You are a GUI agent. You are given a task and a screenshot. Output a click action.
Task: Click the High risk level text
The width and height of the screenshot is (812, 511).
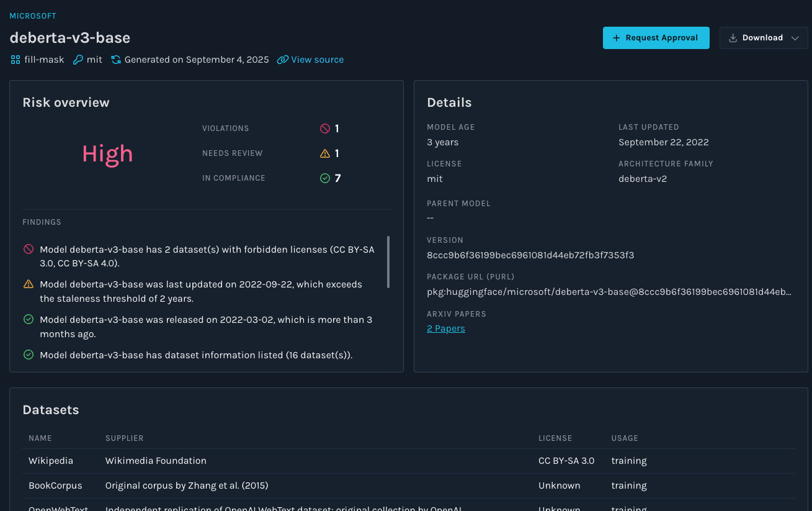pos(108,153)
